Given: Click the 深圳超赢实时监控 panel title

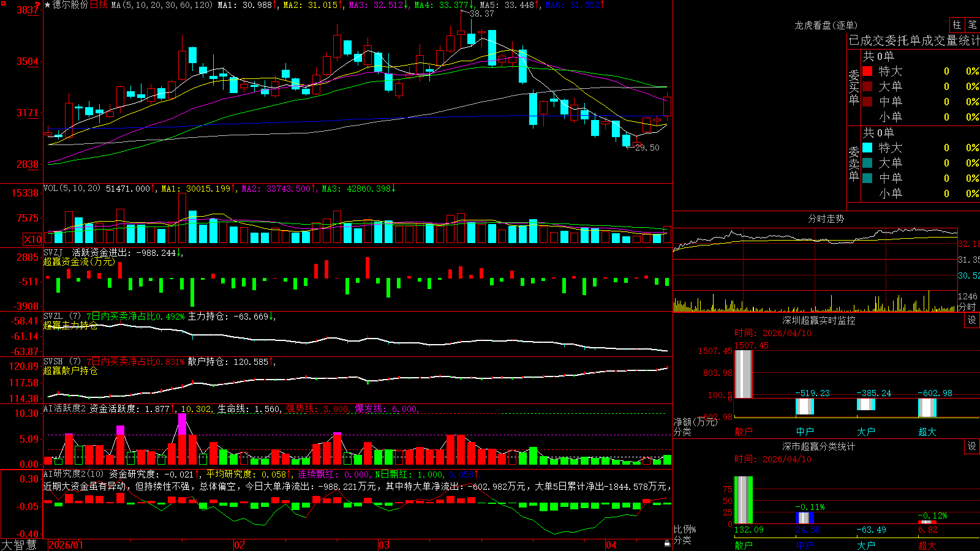Looking at the screenshot, I should (819, 320).
